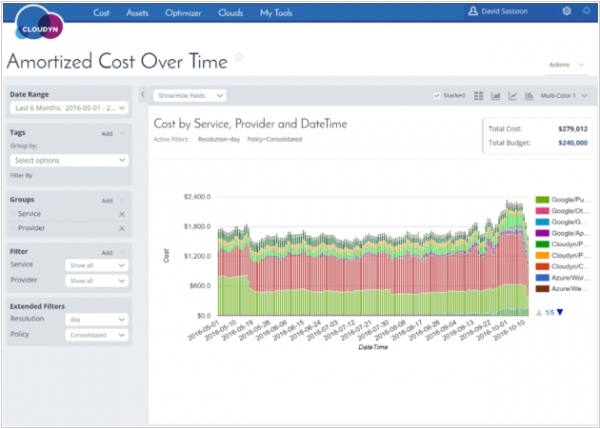600x428 pixels.
Task: Expand the Show/Hide Fields dropdown
Action: click(190, 95)
